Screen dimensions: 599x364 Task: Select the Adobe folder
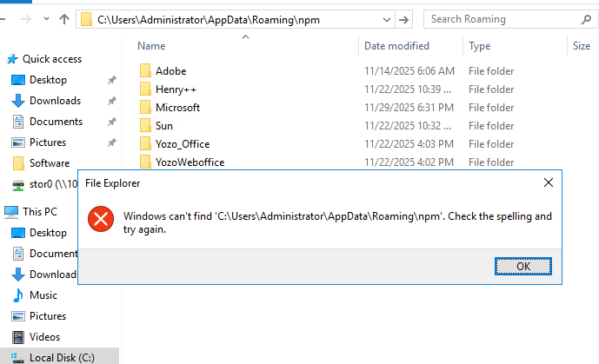(x=170, y=71)
